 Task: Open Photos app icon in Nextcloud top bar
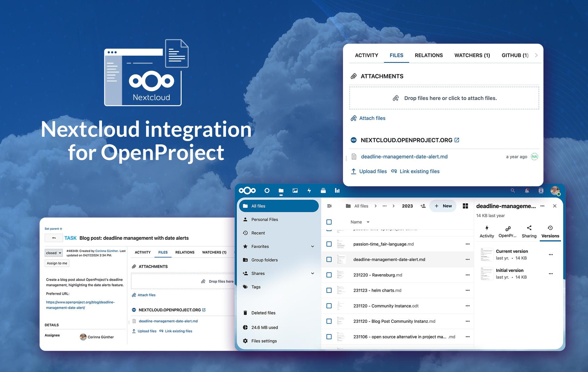pos(295,191)
